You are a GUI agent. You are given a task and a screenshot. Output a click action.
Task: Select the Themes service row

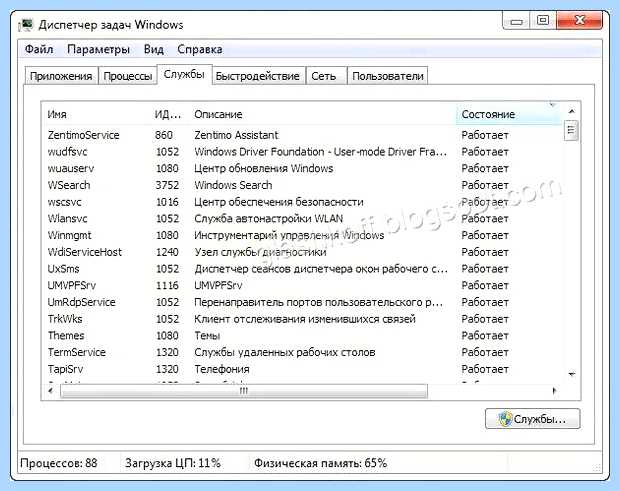click(302, 336)
